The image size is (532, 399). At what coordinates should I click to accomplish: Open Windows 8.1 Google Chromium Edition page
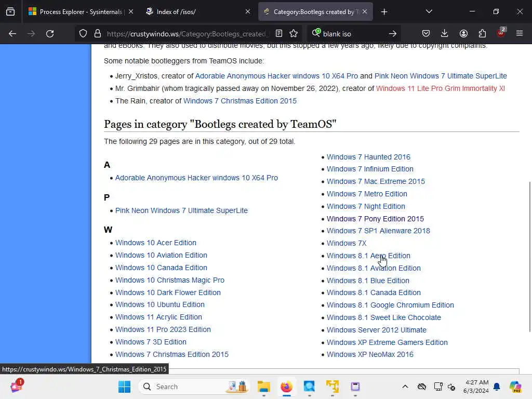click(390, 305)
